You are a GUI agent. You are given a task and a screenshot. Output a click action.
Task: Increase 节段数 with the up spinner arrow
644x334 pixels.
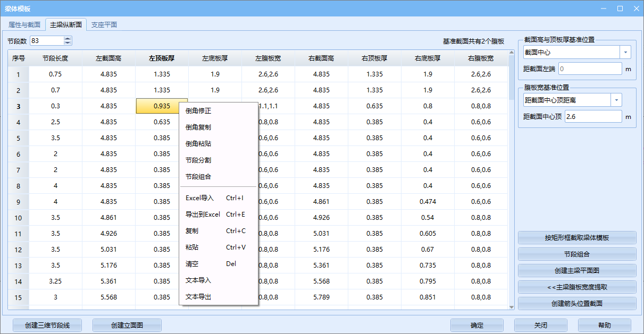point(68,39)
